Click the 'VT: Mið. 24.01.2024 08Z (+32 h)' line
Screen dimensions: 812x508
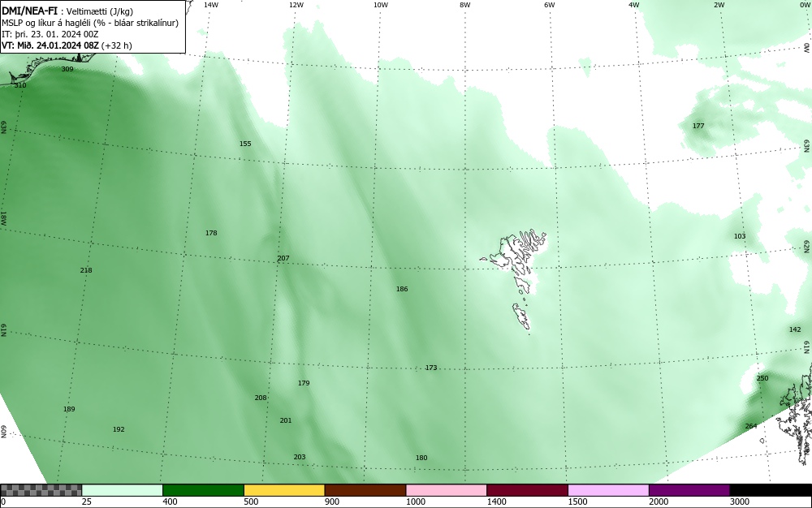67,45
